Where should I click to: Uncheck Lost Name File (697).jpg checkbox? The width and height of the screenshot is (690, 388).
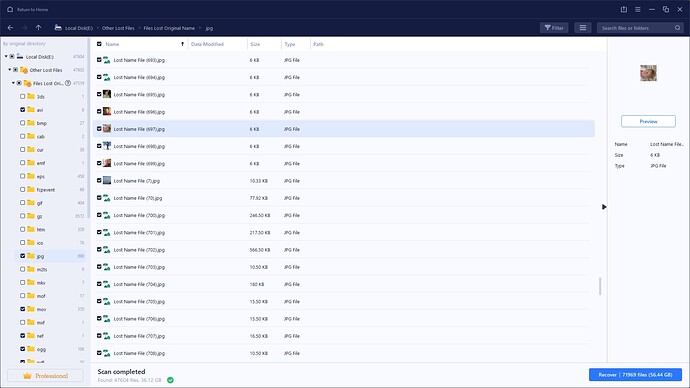pyautogui.click(x=99, y=129)
